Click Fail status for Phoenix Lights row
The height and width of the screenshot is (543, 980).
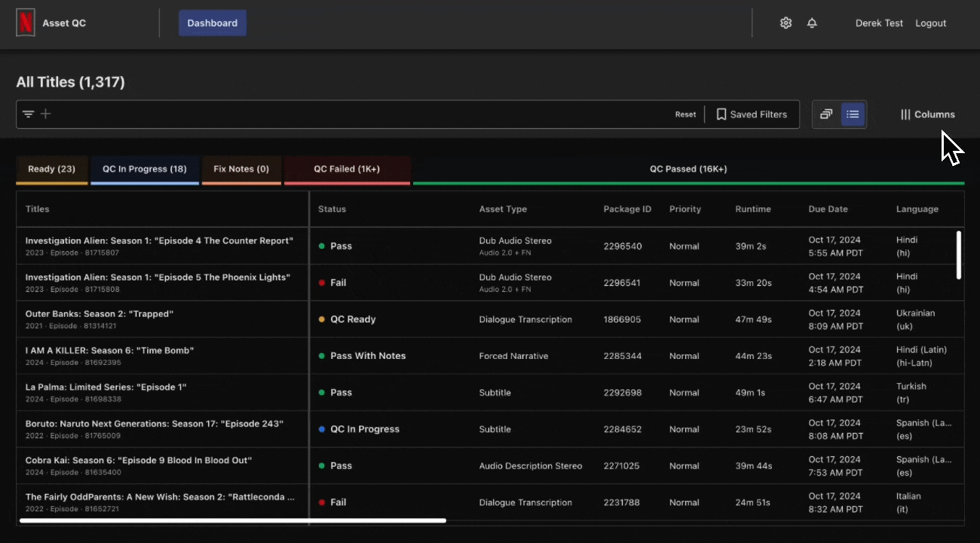tap(332, 283)
